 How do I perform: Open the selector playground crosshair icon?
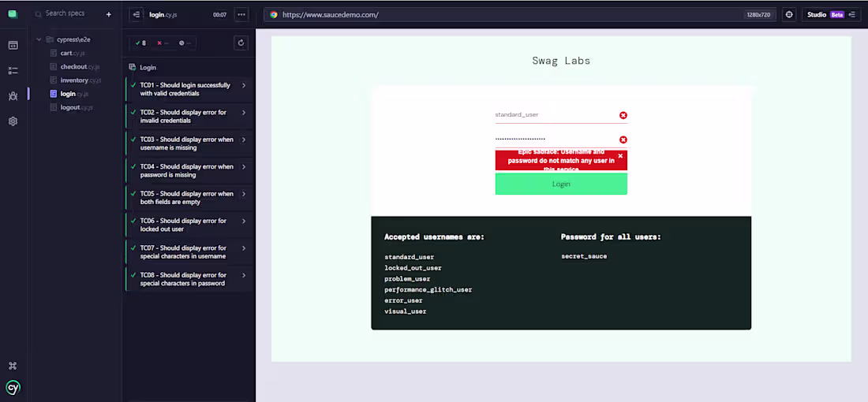(789, 15)
